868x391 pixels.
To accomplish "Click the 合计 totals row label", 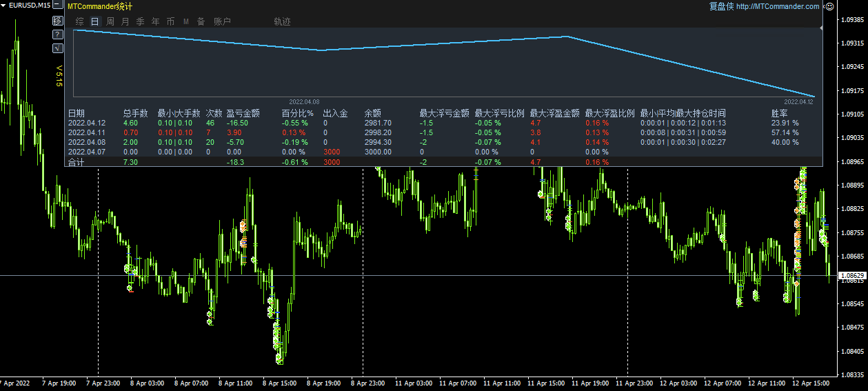I will tap(76, 162).
